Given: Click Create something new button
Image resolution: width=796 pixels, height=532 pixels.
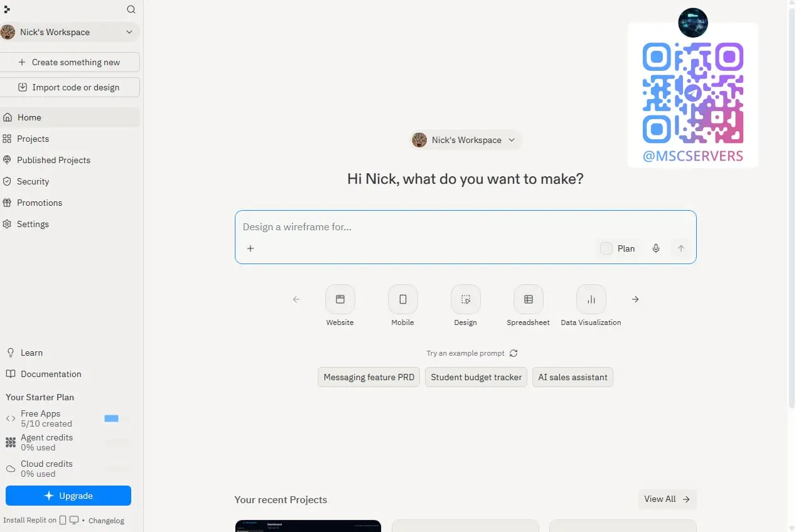Looking at the screenshot, I should click(x=70, y=62).
